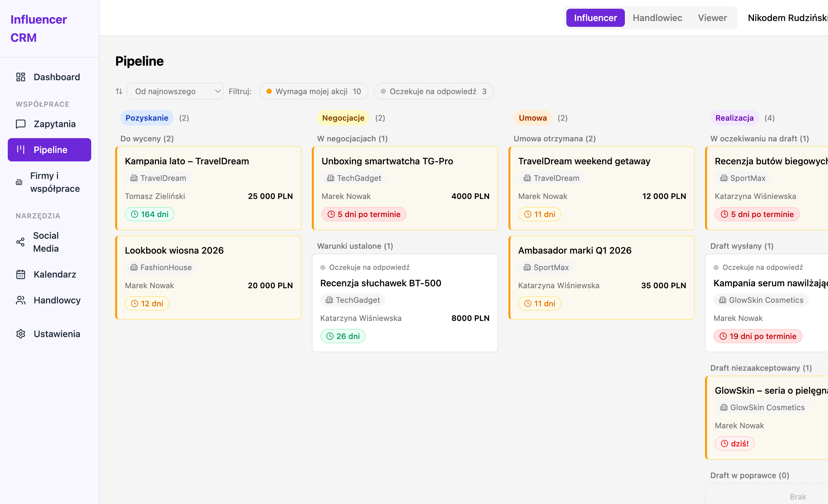Expand the 'Draft wysłany' section
The width and height of the screenshot is (828, 504).
[x=741, y=246]
